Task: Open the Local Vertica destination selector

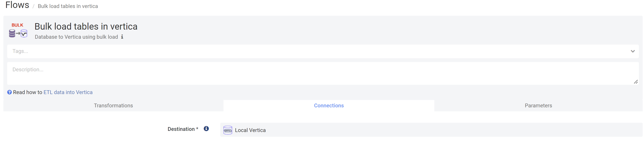Action: click(431, 130)
